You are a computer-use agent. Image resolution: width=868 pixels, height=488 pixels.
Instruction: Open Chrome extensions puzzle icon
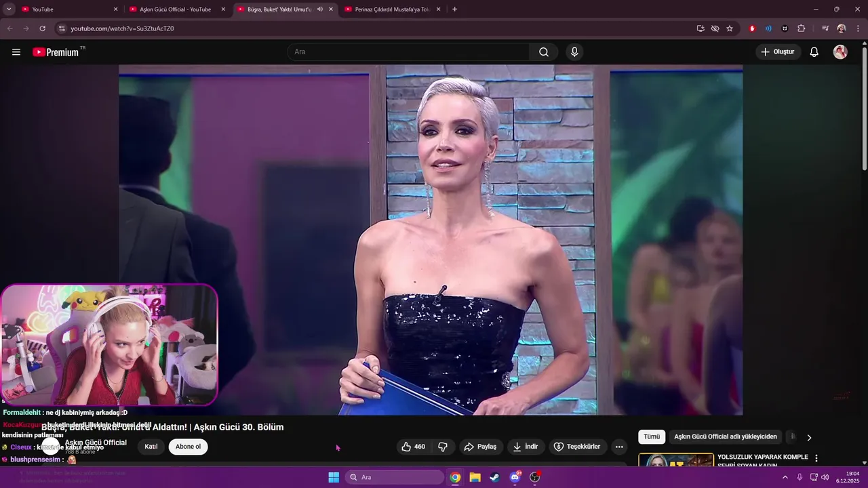802,28
